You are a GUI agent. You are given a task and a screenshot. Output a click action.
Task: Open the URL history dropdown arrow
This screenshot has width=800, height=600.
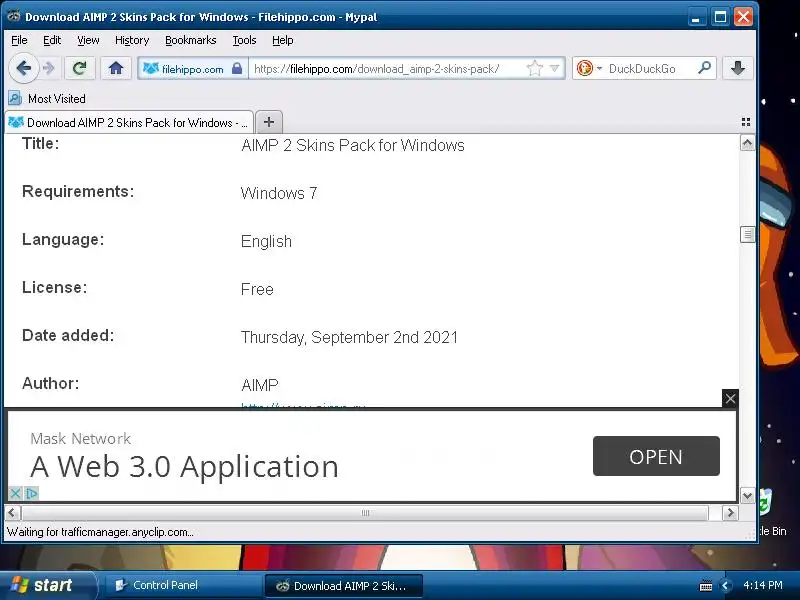pyautogui.click(x=555, y=68)
